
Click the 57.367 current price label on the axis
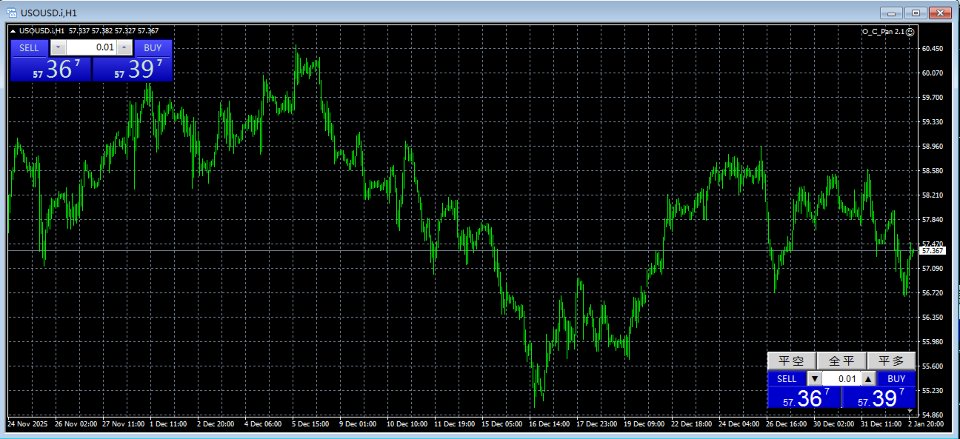pyautogui.click(x=933, y=250)
